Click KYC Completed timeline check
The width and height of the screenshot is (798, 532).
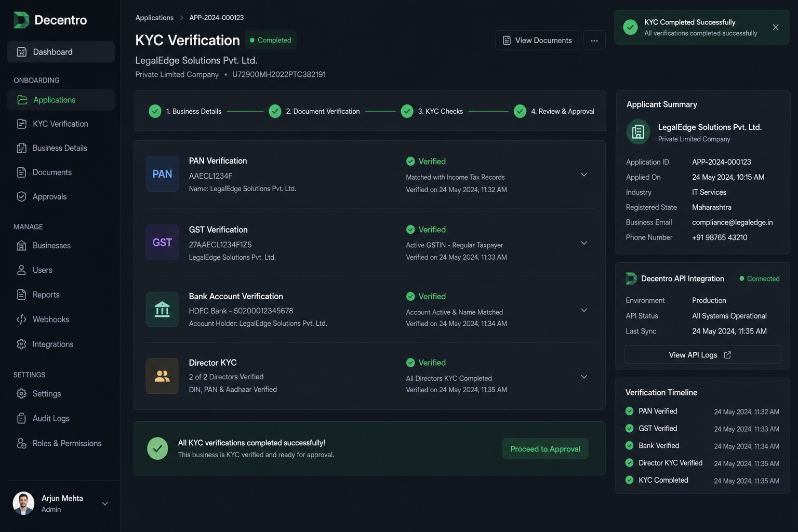point(629,480)
